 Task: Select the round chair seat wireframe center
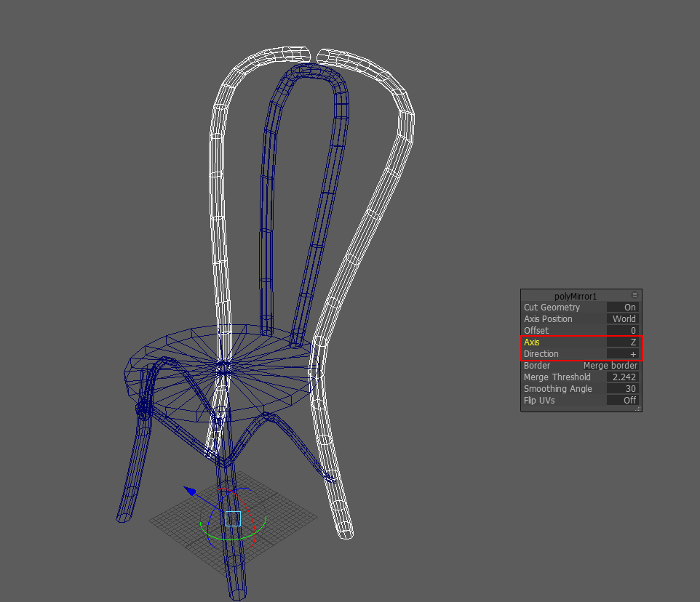click(x=225, y=368)
